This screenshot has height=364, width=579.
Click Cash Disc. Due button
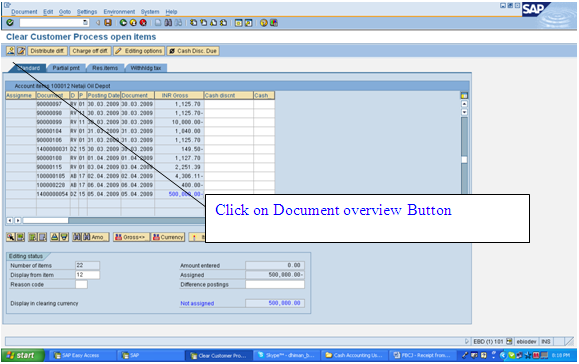pyautogui.click(x=193, y=51)
